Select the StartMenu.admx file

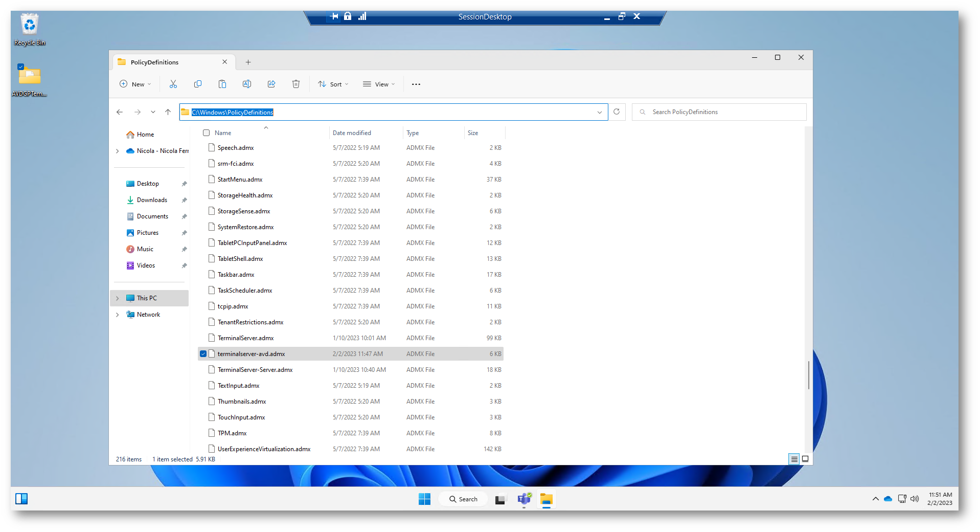(x=350, y=180)
